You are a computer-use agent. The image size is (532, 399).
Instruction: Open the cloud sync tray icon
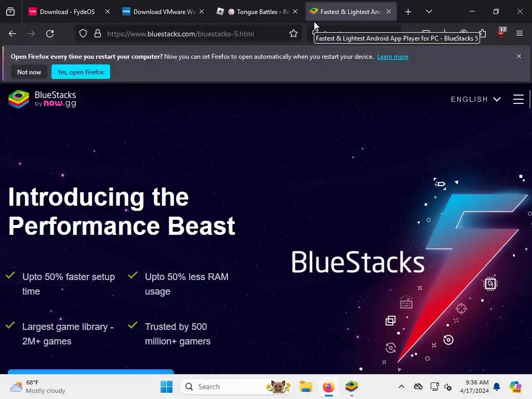click(418, 387)
